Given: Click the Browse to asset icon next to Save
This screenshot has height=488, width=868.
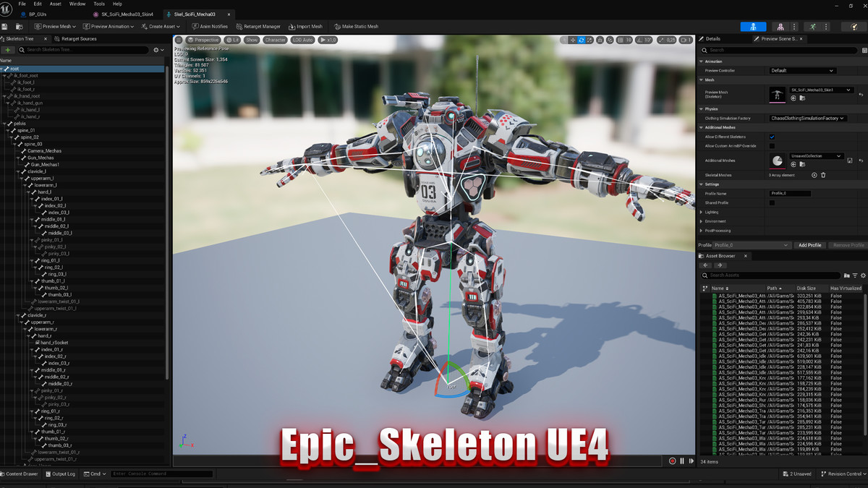Looking at the screenshot, I should coord(18,26).
